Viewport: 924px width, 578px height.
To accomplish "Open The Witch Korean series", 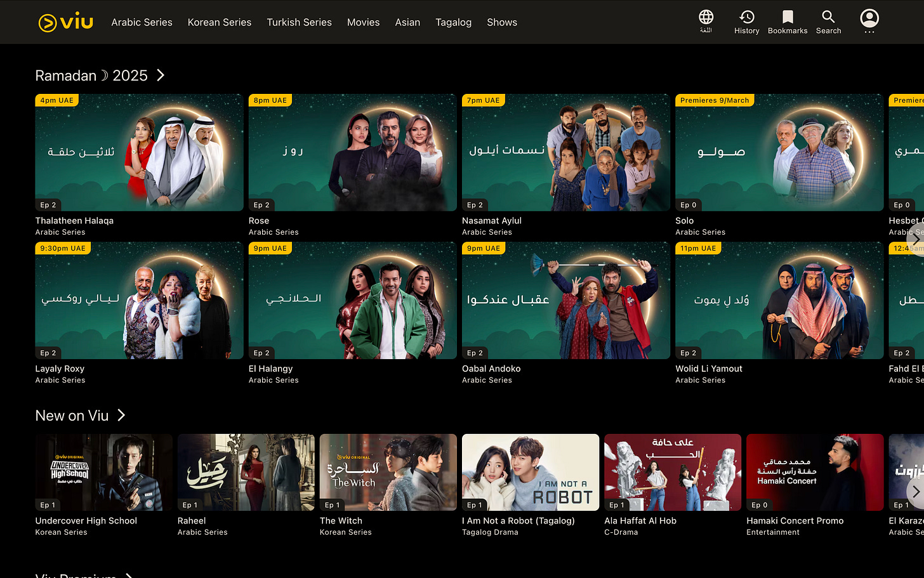I will pos(388,472).
